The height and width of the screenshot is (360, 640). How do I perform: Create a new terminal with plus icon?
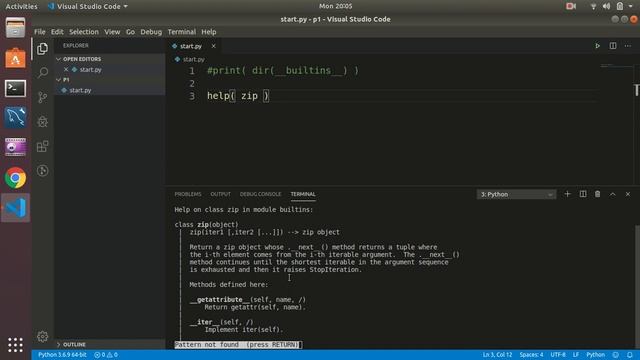tap(567, 194)
